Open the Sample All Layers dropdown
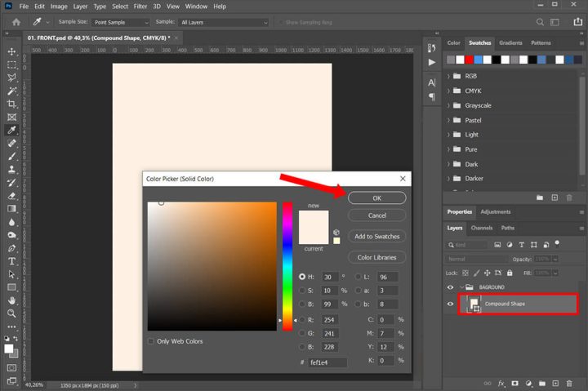The width and height of the screenshot is (588, 391). click(x=224, y=23)
